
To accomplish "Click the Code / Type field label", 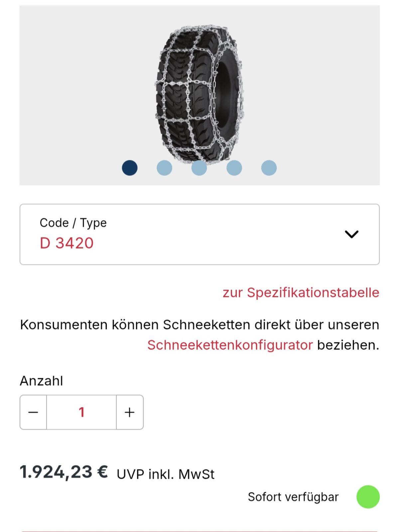I will tap(73, 223).
